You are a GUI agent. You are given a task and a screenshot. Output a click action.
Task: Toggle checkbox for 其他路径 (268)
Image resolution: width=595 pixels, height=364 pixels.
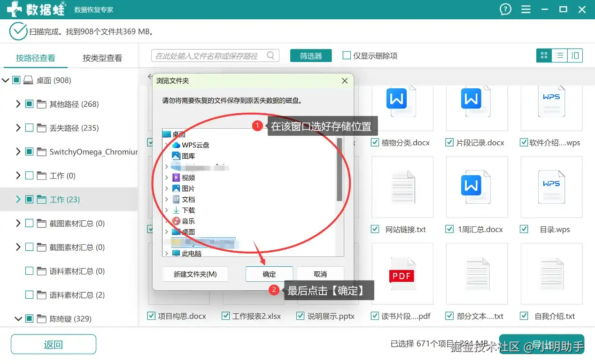[x=29, y=104]
